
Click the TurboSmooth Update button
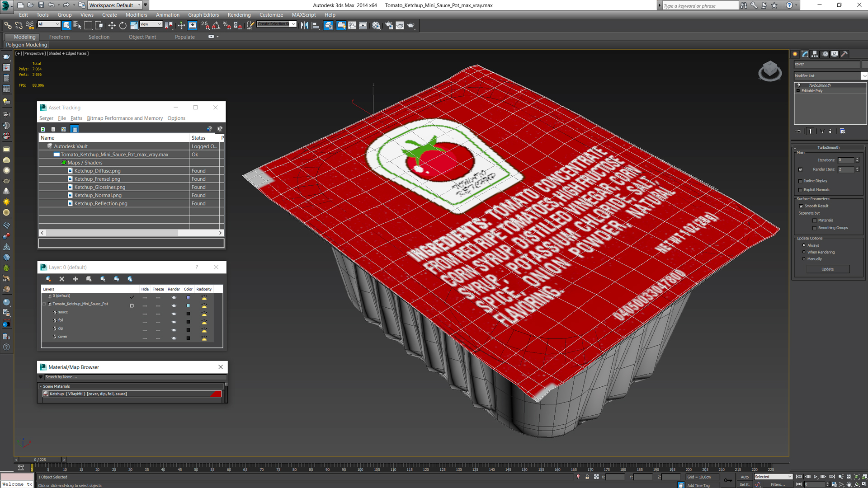(827, 269)
